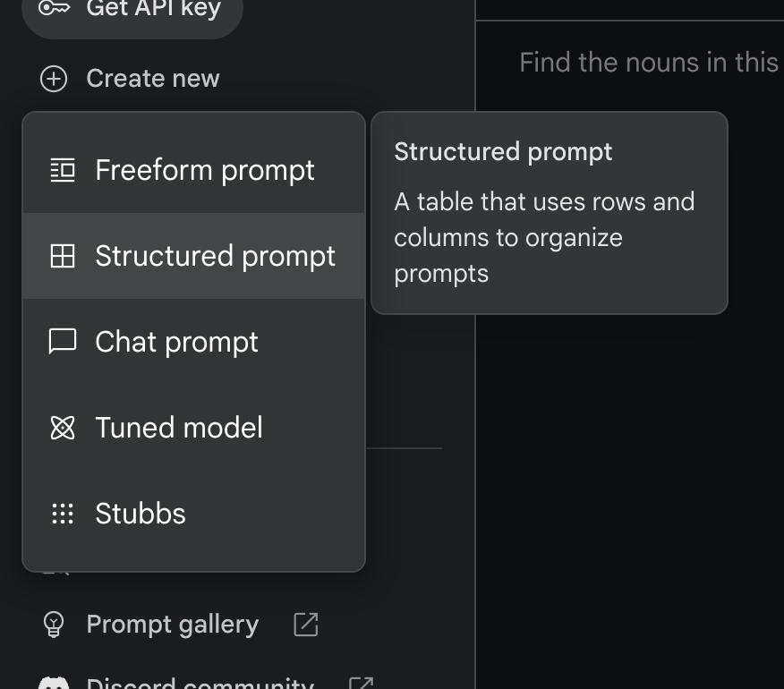The height and width of the screenshot is (689, 784).
Task: Open the Prompt gallery link
Action: pos(172,625)
